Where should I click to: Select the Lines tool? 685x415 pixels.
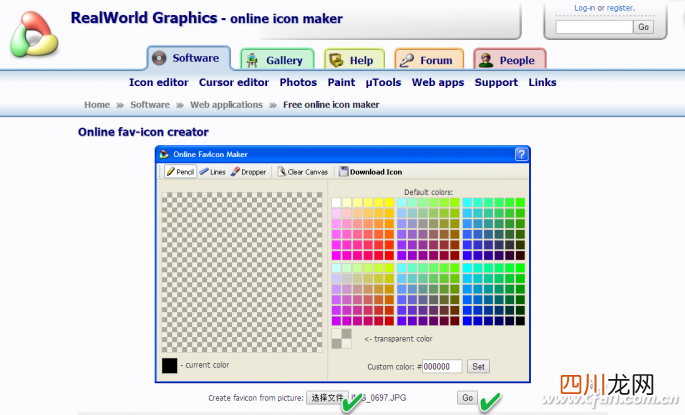[x=212, y=172]
